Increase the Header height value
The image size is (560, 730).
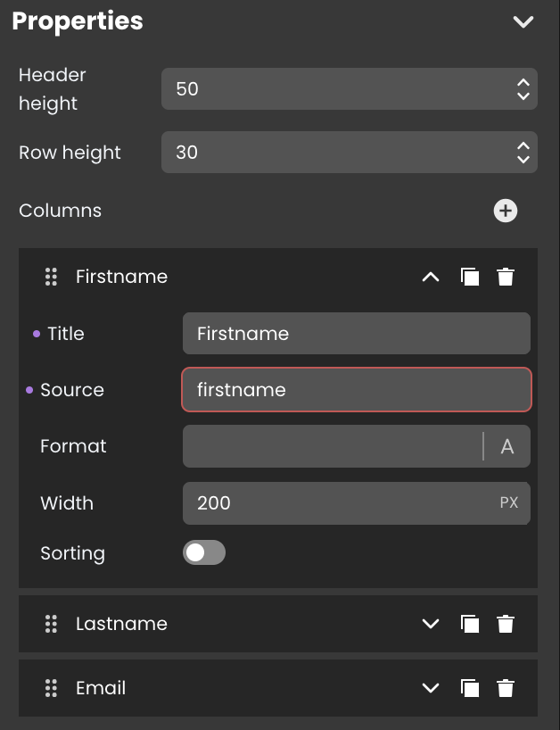[x=523, y=82]
